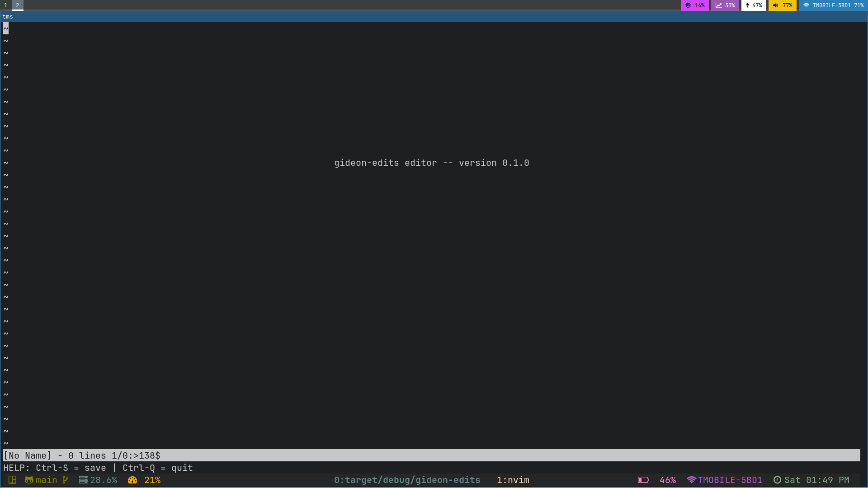Click the CPU chip icon showing 14%
This screenshot has width=868, height=488.
688,5
